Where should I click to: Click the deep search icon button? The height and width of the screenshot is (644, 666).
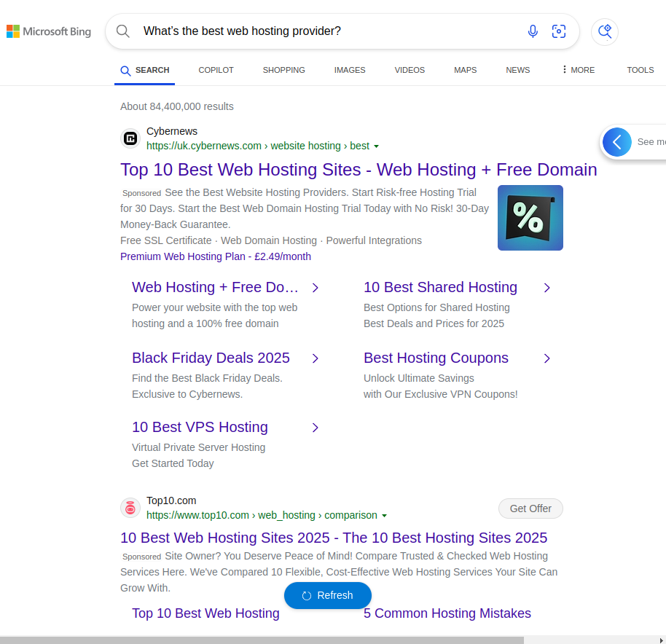click(604, 31)
